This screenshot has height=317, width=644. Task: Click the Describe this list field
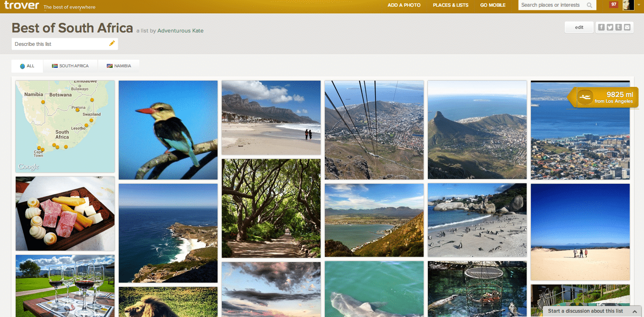65,44
